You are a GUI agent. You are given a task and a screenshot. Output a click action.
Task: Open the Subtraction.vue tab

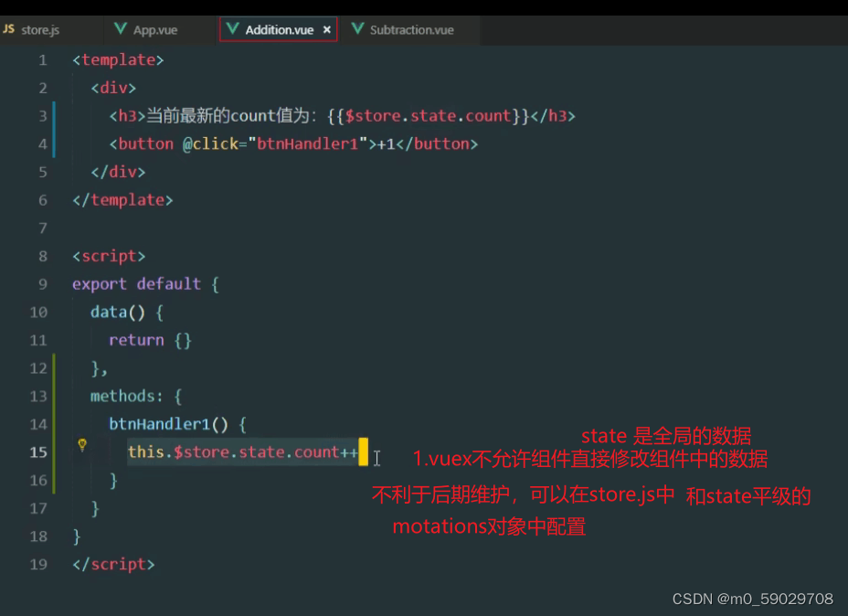411,30
